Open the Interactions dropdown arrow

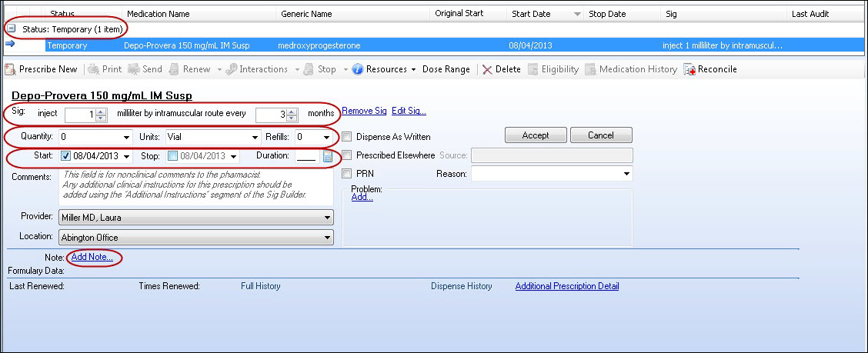click(297, 69)
